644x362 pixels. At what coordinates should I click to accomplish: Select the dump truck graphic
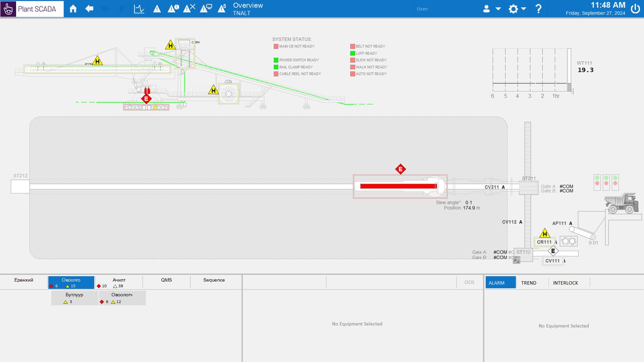[621, 203]
